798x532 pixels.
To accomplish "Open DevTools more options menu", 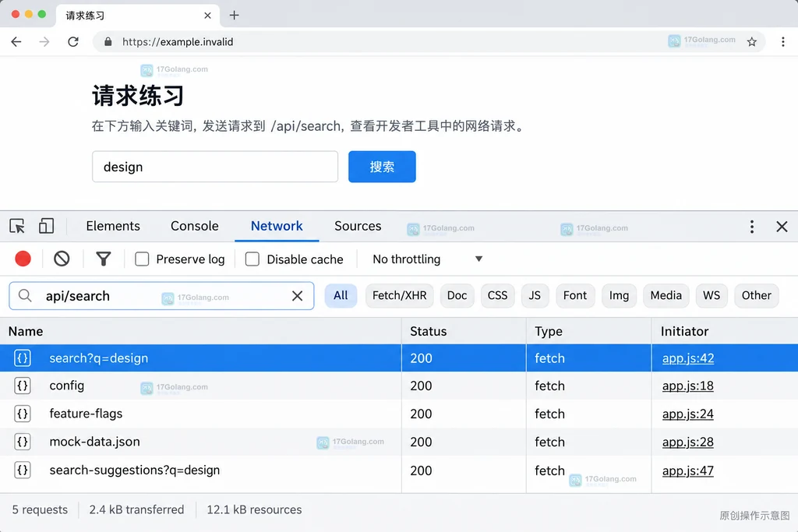I will [x=752, y=227].
